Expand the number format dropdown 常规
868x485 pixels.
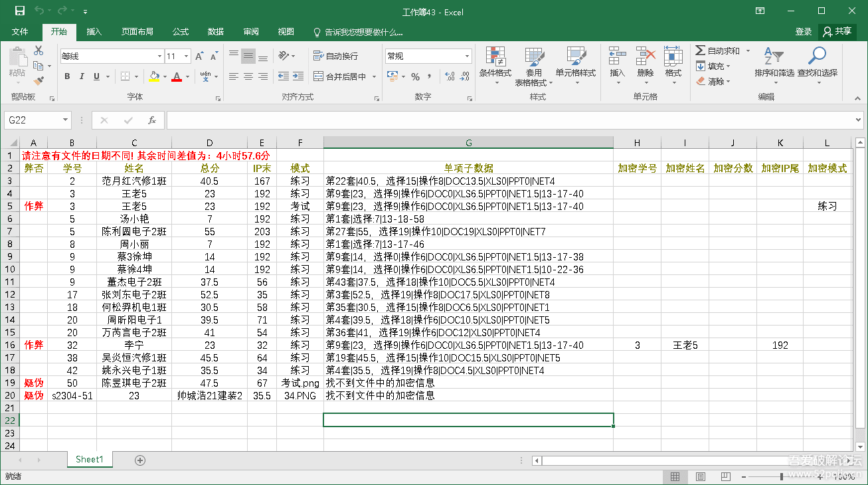click(468, 56)
